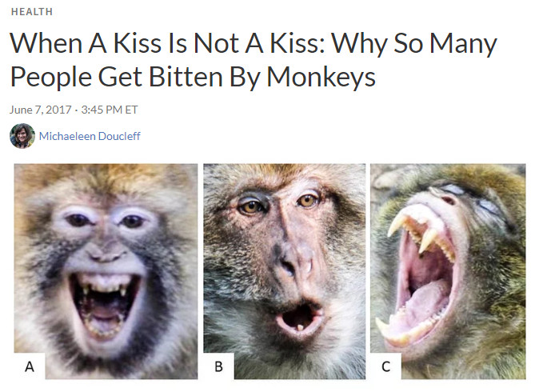Open author Michaeleen Doucleff's profile link
The image size is (539, 392).
(90, 136)
